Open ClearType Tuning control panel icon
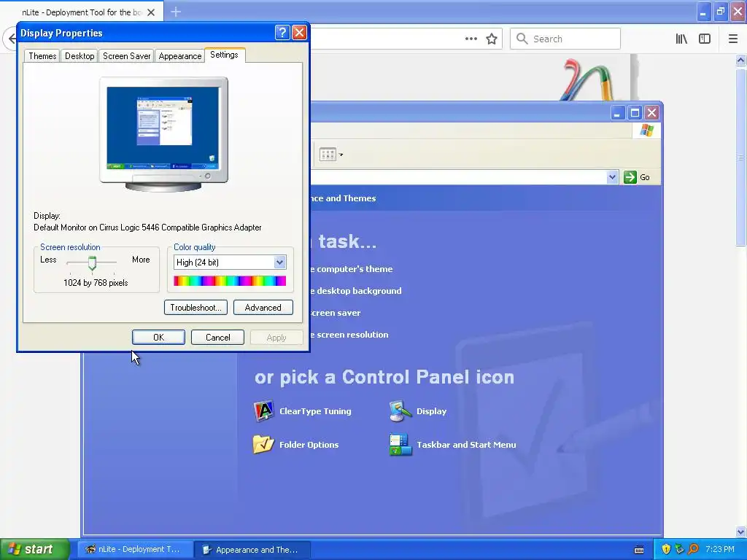 (303, 411)
